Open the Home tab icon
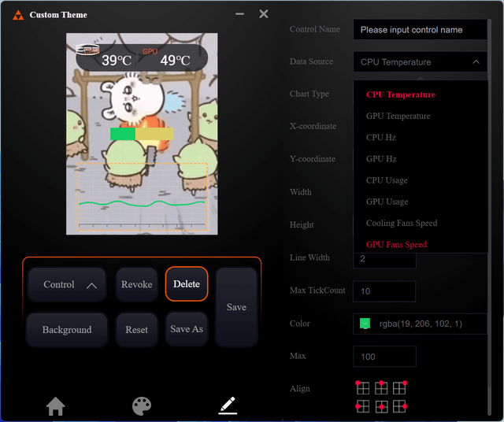Image resolution: width=504 pixels, height=422 pixels. tap(56, 406)
